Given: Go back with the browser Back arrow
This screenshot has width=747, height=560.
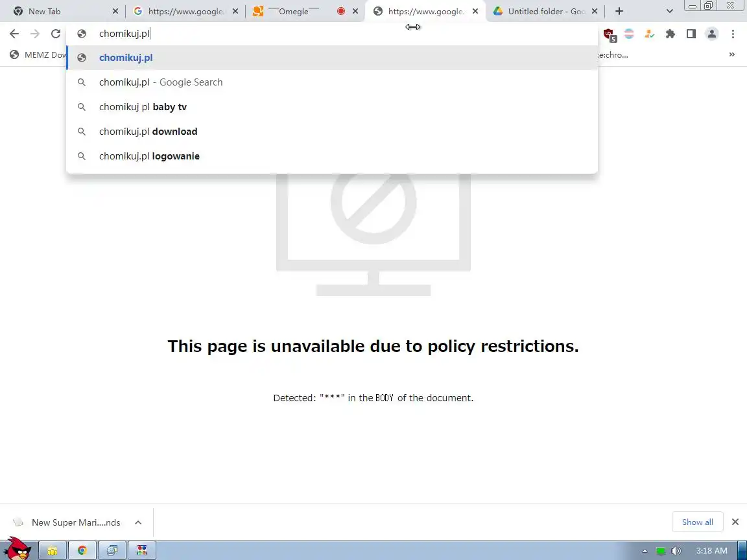Looking at the screenshot, I should tap(14, 34).
